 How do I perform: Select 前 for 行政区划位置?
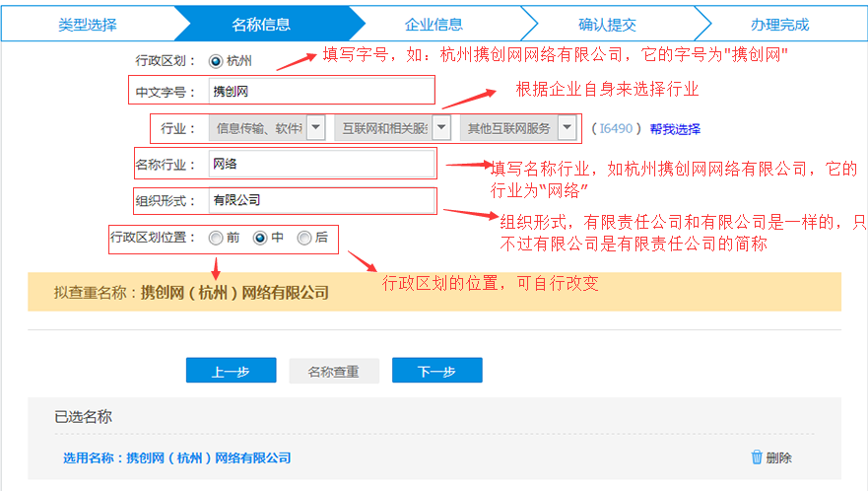tap(216, 238)
